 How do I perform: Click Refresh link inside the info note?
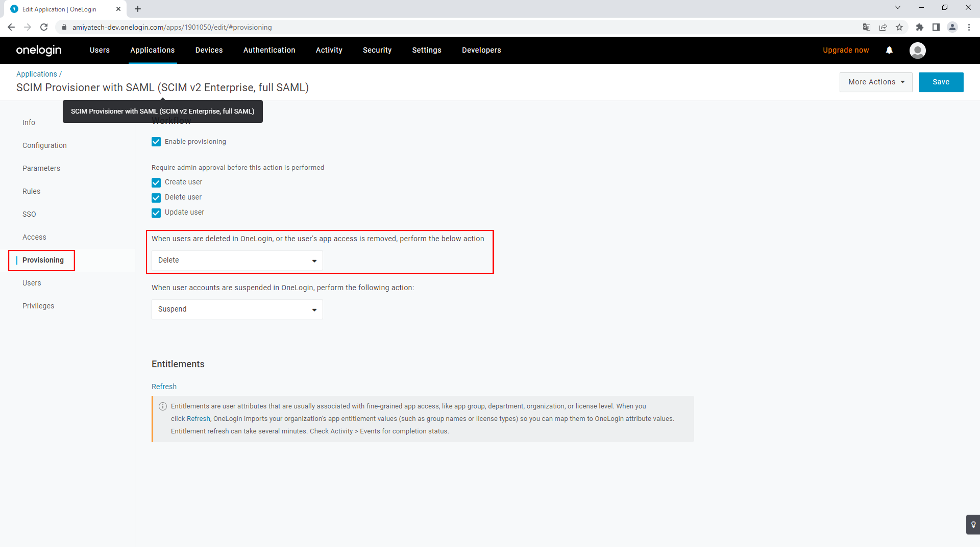pos(198,418)
